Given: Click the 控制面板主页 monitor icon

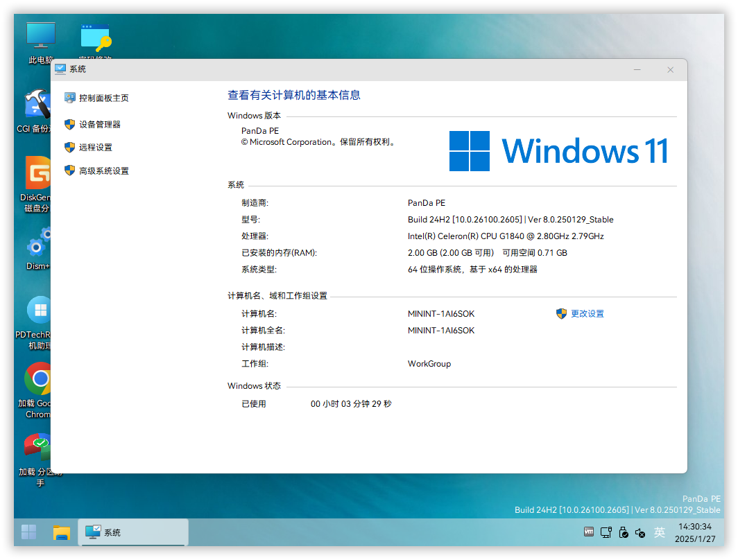Looking at the screenshot, I should pos(69,98).
